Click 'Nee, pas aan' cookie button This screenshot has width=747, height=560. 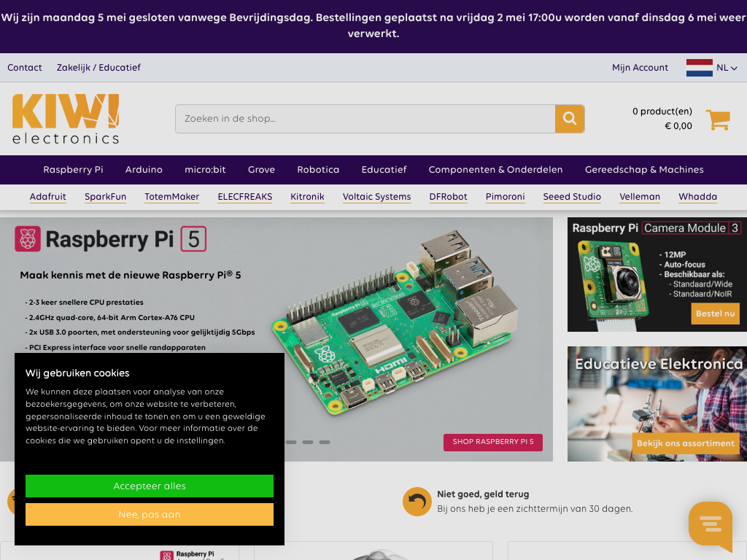coord(150,514)
